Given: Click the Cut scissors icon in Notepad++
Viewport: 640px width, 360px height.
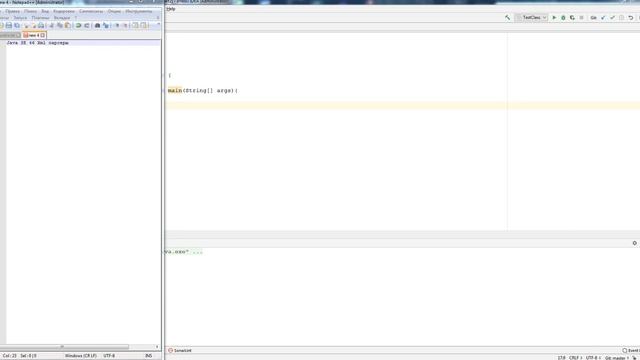Looking at the screenshot, I should point(51,25).
